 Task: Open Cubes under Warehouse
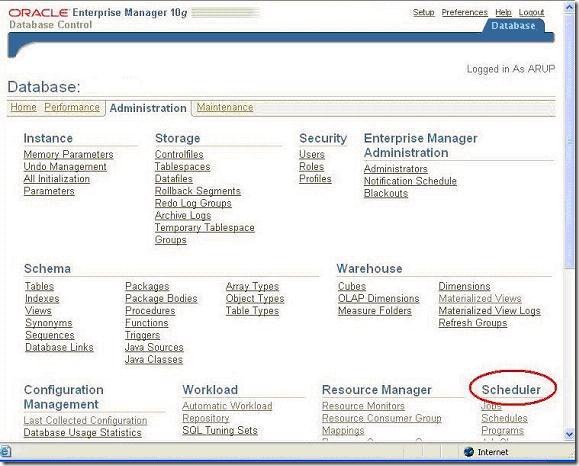352,286
